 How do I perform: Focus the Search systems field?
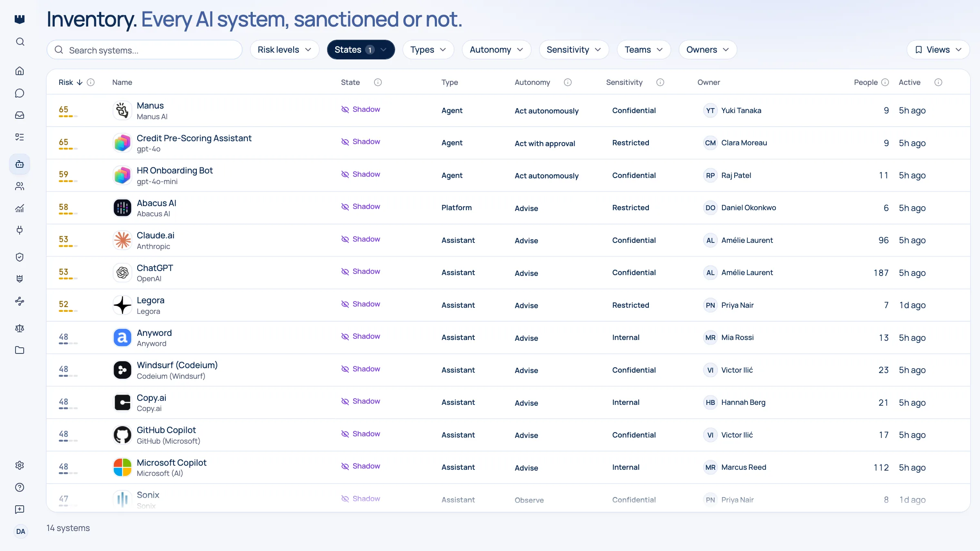(x=145, y=50)
